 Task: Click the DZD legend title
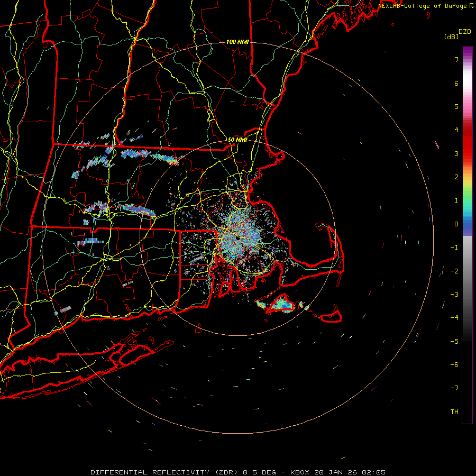[x=465, y=32]
